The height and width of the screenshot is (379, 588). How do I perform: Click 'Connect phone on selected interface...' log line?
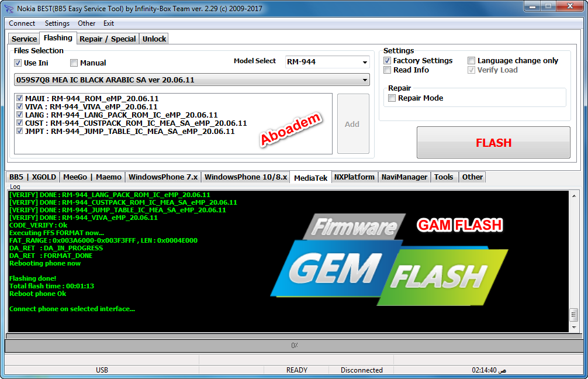click(x=72, y=309)
